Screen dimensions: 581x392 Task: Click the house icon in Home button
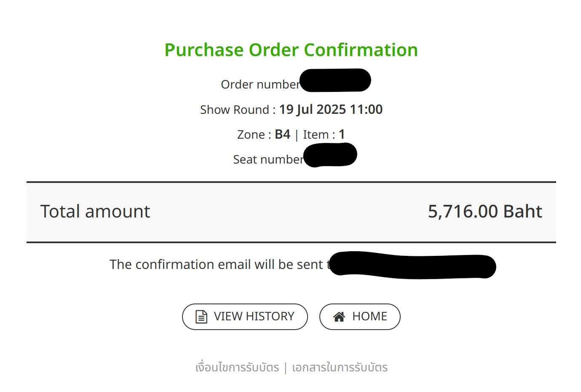pos(339,317)
